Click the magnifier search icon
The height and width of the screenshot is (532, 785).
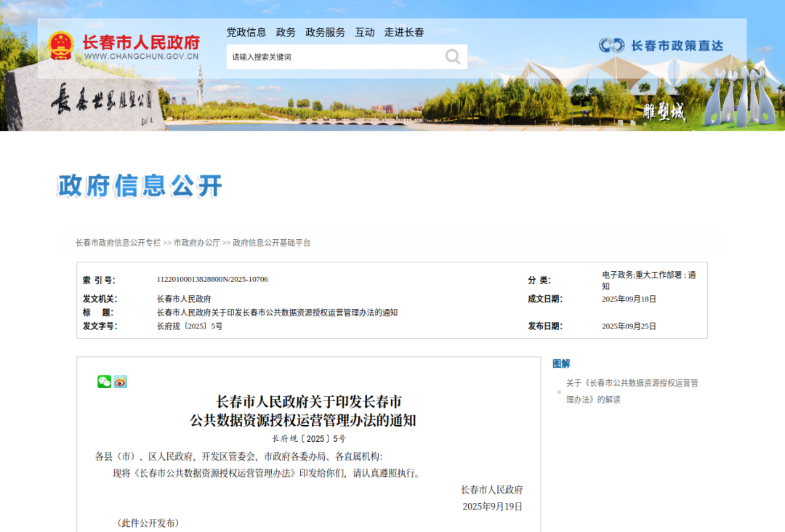pyautogui.click(x=453, y=57)
